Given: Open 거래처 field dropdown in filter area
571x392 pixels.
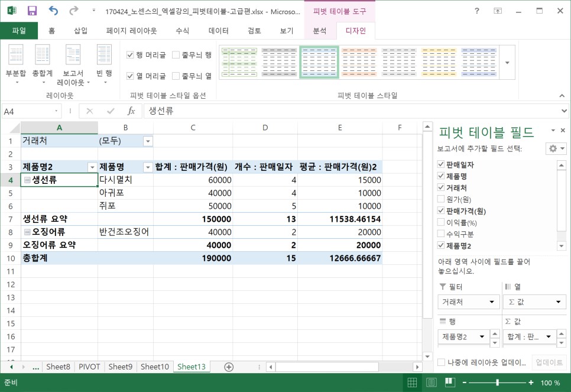Looking at the screenshot, I should coord(492,302).
